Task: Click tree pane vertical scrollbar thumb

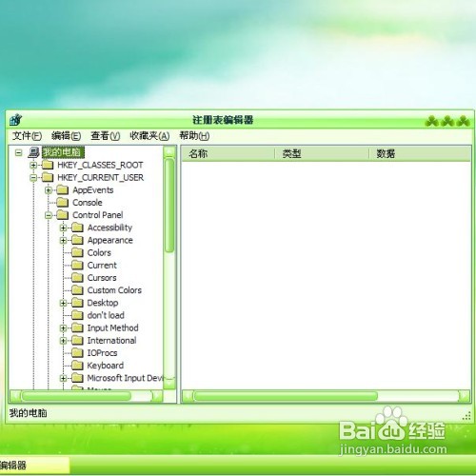Action: [x=169, y=206]
